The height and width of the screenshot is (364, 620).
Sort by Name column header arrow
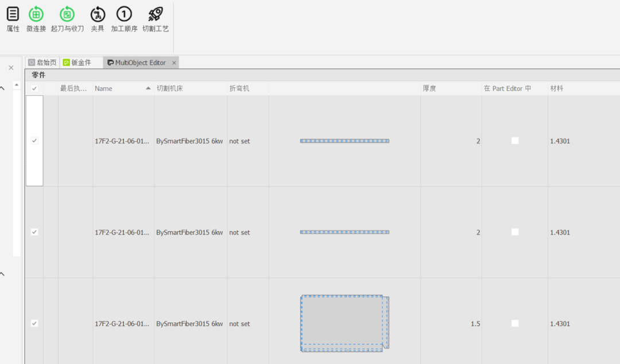click(x=148, y=88)
